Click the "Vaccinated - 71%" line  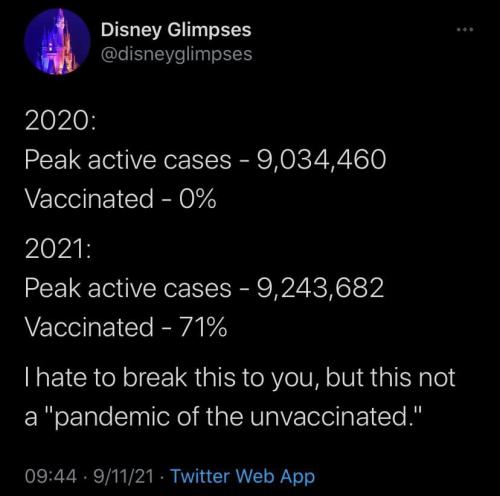coord(126,327)
